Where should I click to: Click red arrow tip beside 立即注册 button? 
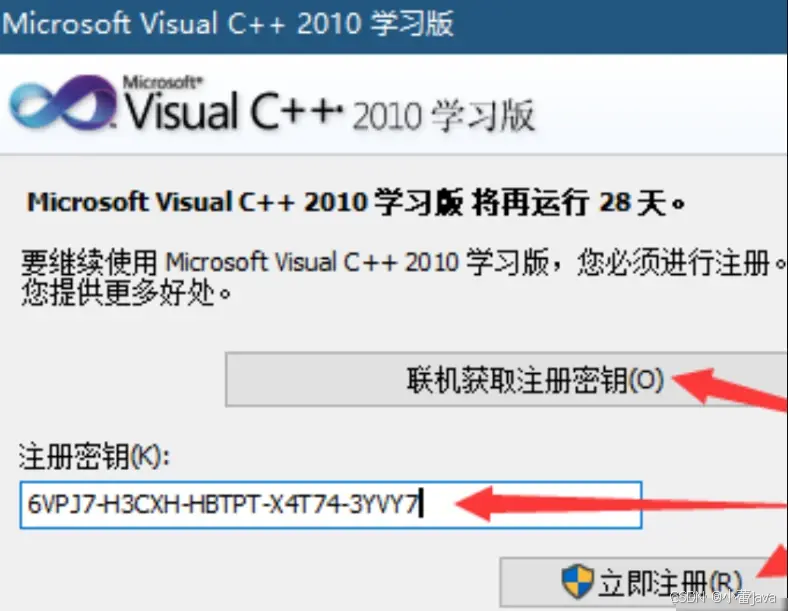773,561
